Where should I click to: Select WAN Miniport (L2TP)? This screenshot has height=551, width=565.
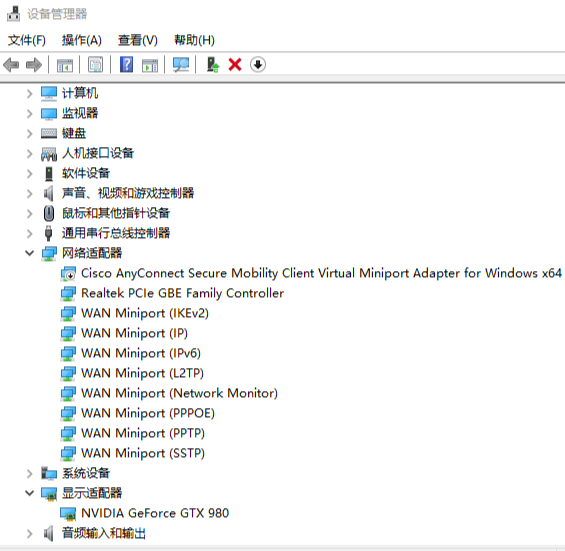(142, 373)
